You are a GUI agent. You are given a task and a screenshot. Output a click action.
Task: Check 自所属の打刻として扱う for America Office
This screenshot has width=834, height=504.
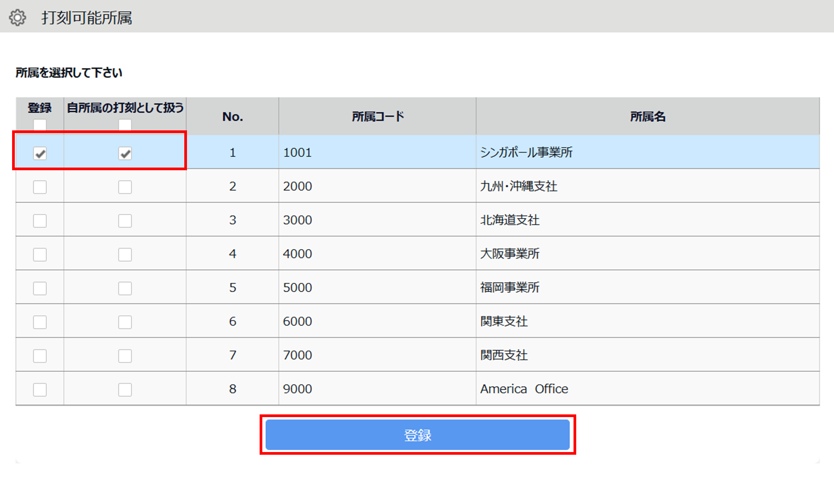[x=125, y=390]
